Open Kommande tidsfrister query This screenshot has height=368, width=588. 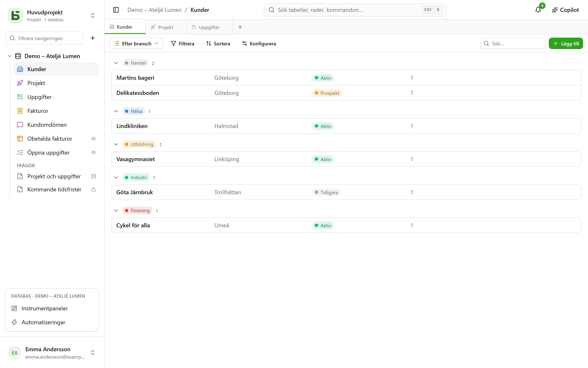tap(56, 189)
